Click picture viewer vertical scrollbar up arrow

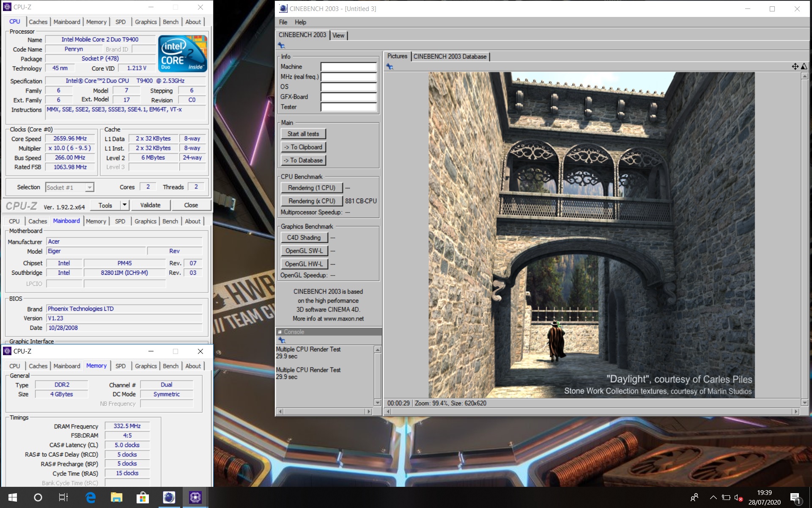coord(804,76)
